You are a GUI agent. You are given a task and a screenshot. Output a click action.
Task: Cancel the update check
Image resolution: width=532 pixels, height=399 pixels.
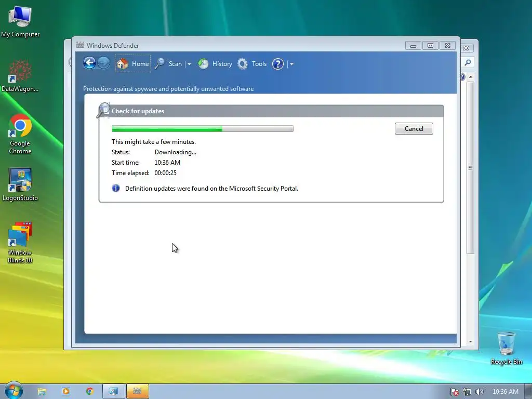click(x=414, y=129)
